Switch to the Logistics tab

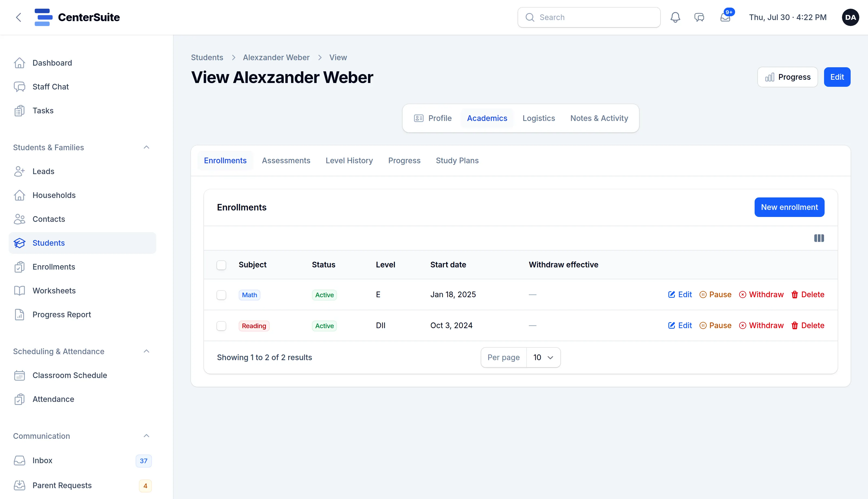coord(539,118)
